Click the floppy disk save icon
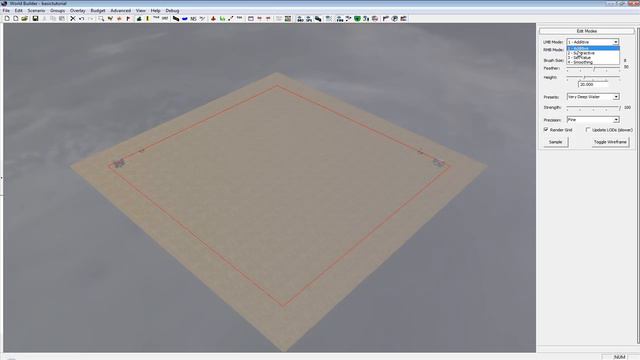 [36, 19]
